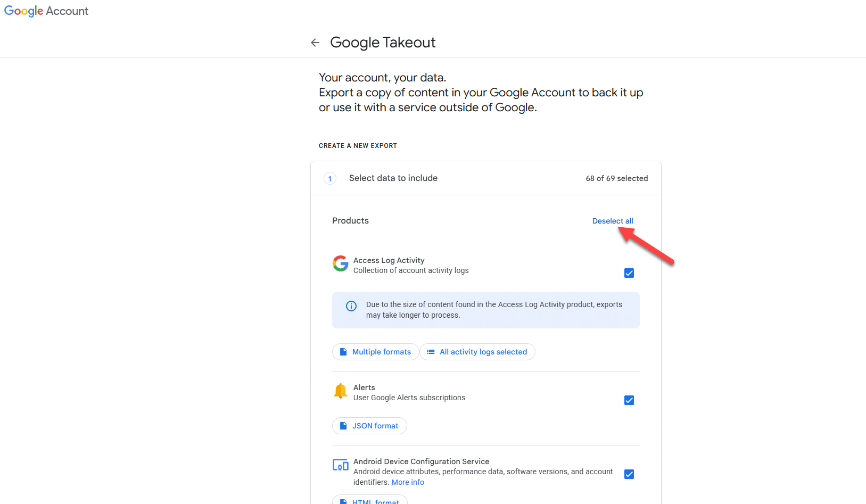
Task: Uncheck the Alerts checkbox
Action: pos(629,400)
